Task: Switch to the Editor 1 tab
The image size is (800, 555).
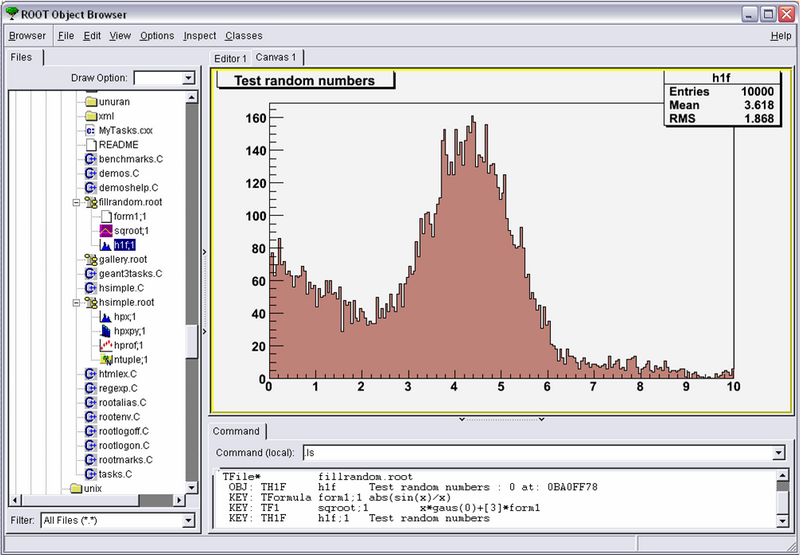Action: (x=230, y=59)
